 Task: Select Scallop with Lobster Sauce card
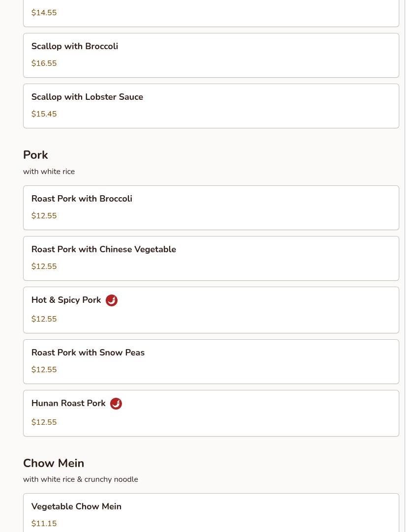pos(211,106)
